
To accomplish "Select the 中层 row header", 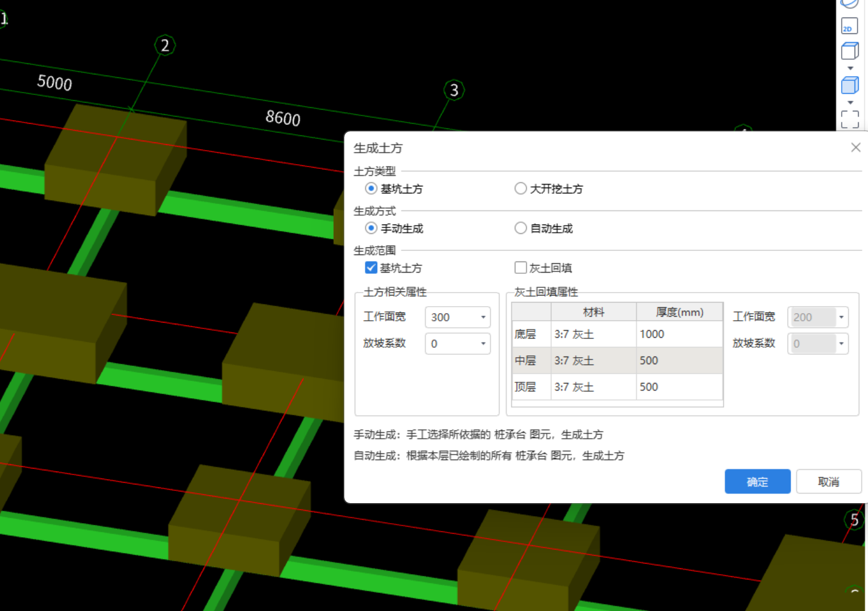I will (x=531, y=361).
